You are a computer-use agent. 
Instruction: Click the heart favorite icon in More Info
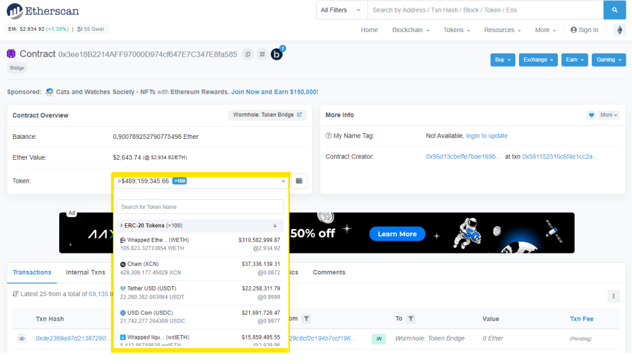pyautogui.click(x=591, y=115)
